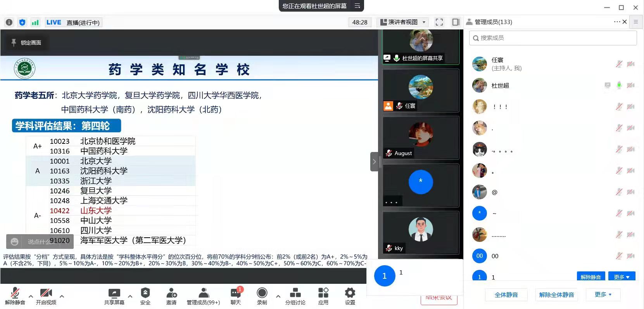Image resolution: width=644 pixels, height=309 pixels.
Task: Open the 更多 dropdown below the member list
Action: point(603,295)
